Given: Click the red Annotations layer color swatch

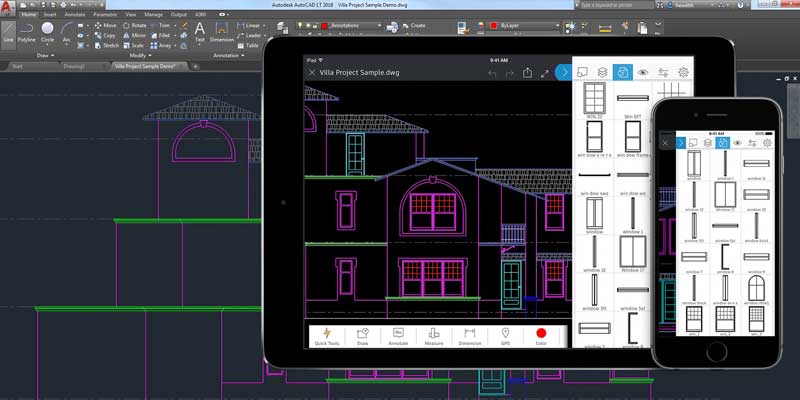Looking at the screenshot, I should [x=324, y=26].
